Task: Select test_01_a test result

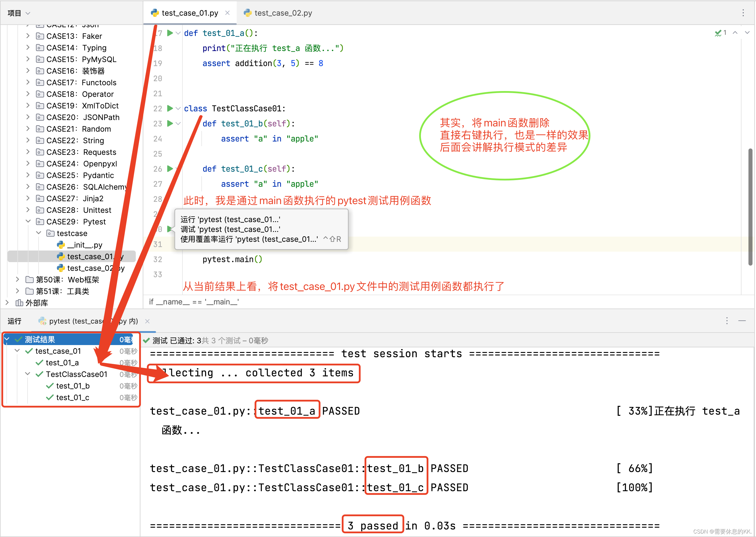Action: point(62,362)
